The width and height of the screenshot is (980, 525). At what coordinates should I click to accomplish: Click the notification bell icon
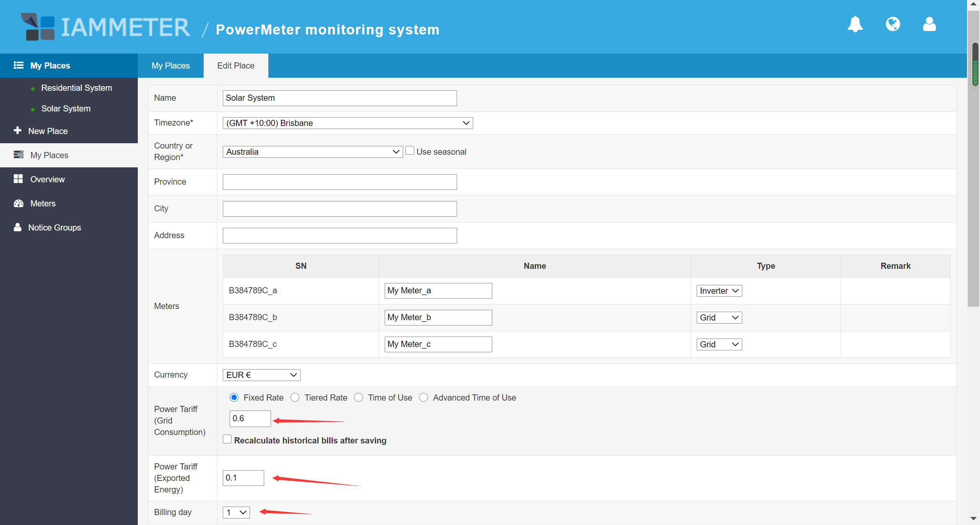click(x=855, y=25)
